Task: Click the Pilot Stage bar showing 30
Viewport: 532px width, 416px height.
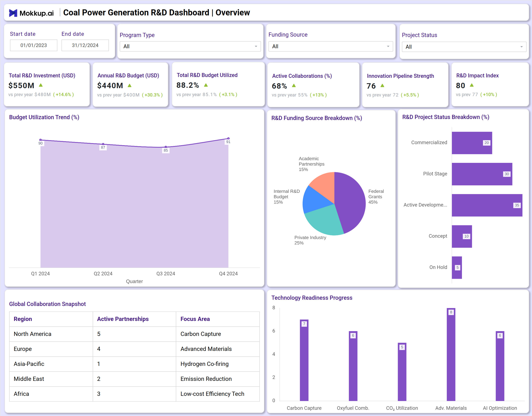Action: tap(482, 174)
